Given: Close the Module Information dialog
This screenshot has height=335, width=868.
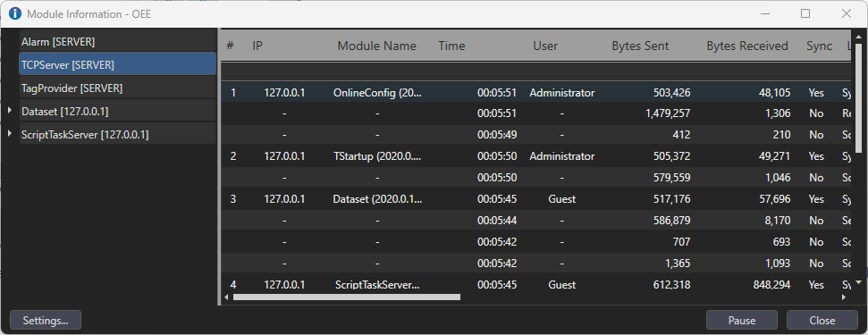Looking at the screenshot, I should click(822, 320).
